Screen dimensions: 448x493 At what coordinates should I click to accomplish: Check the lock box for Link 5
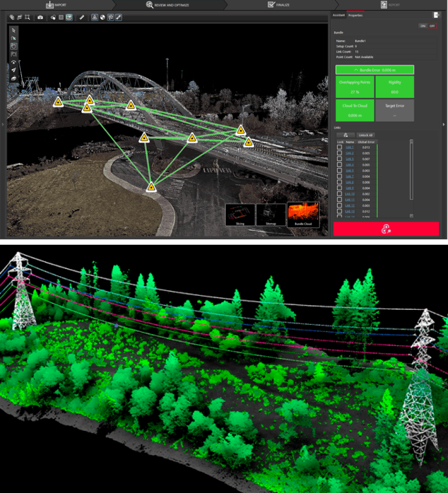click(340, 171)
